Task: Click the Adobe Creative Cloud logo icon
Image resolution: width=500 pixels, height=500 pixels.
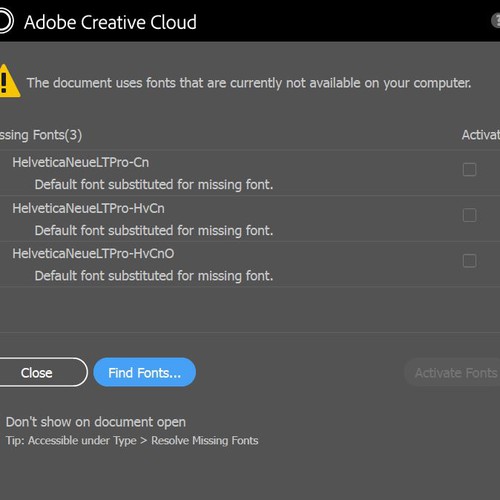Action: pyautogui.click(x=5, y=21)
